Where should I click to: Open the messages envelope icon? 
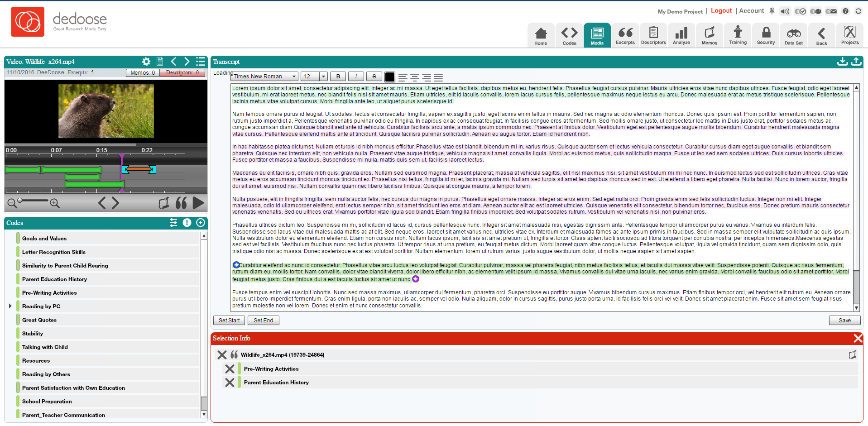[x=831, y=11]
